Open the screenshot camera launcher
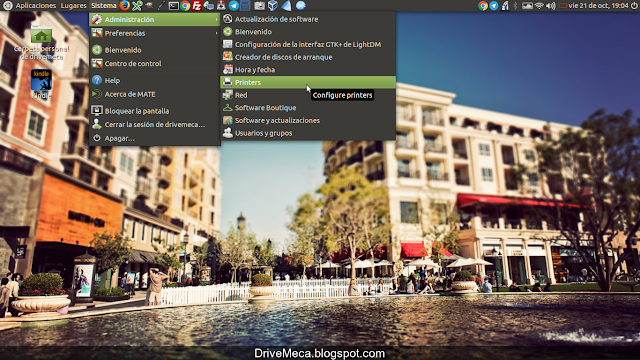Viewport: 640px width, 360px height. tap(259, 6)
